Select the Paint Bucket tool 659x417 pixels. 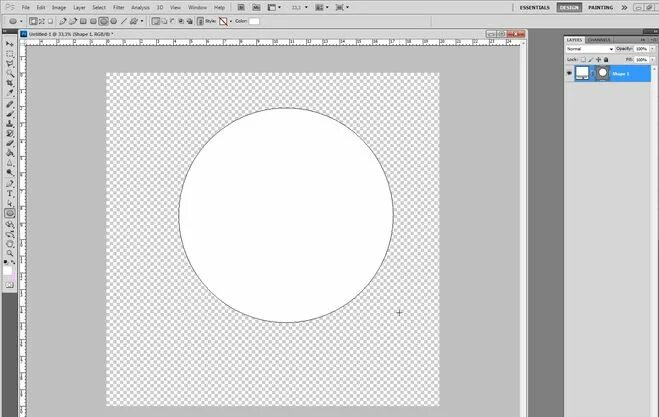click(x=9, y=153)
